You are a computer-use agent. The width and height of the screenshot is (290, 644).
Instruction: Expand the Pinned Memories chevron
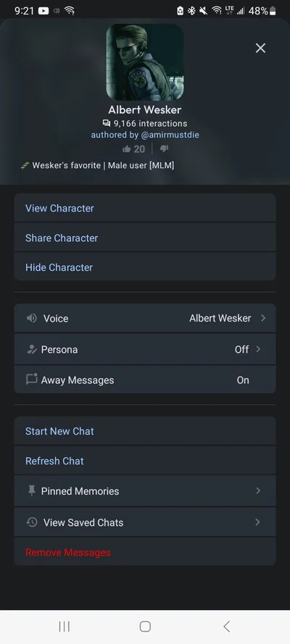(x=258, y=491)
